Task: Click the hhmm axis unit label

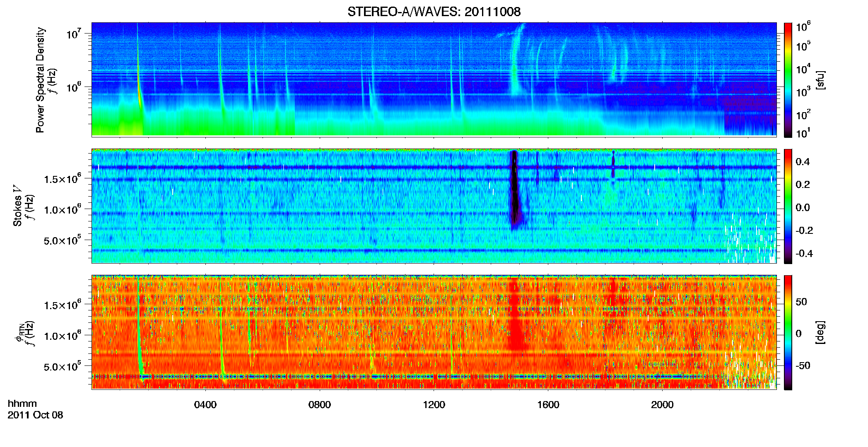Action: click(22, 404)
